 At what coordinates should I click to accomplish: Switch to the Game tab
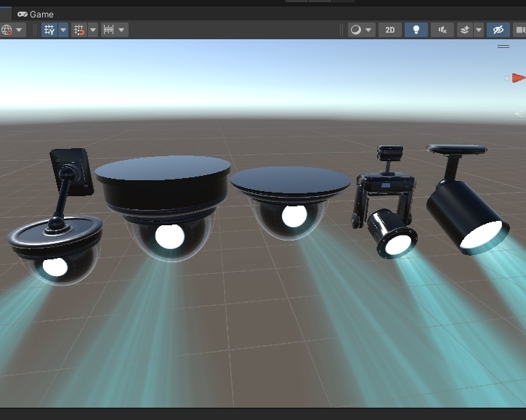(x=35, y=15)
